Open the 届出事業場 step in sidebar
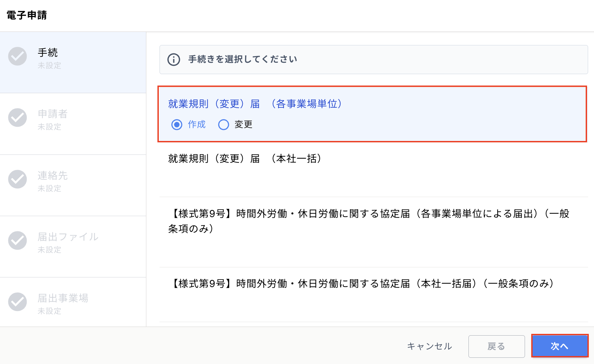Viewport: 594px width, 364px height. point(73,302)
